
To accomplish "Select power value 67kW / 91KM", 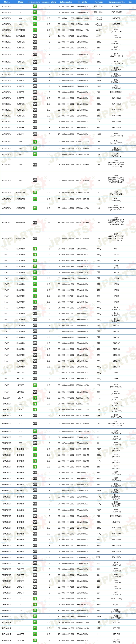I will coord(83,641).
